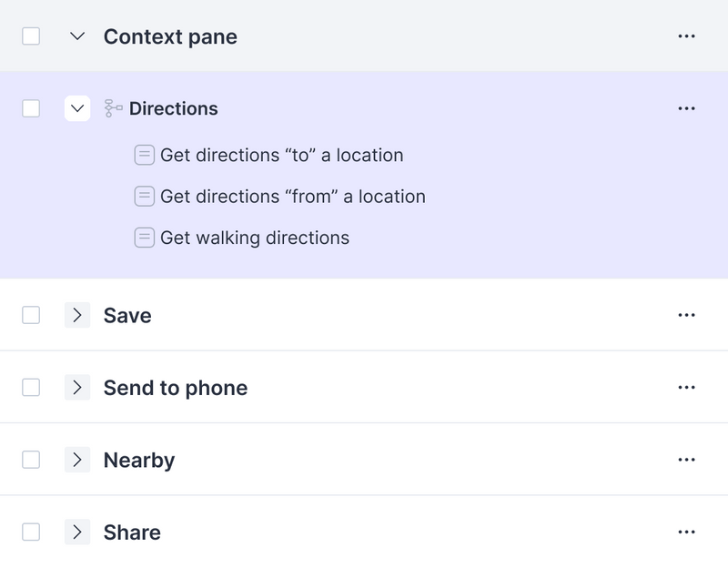The height and width of the screenshot is (568, 728).
Task: Expand the Nearby group chevron
Action: pyautogui.click(x=77, y=460)
